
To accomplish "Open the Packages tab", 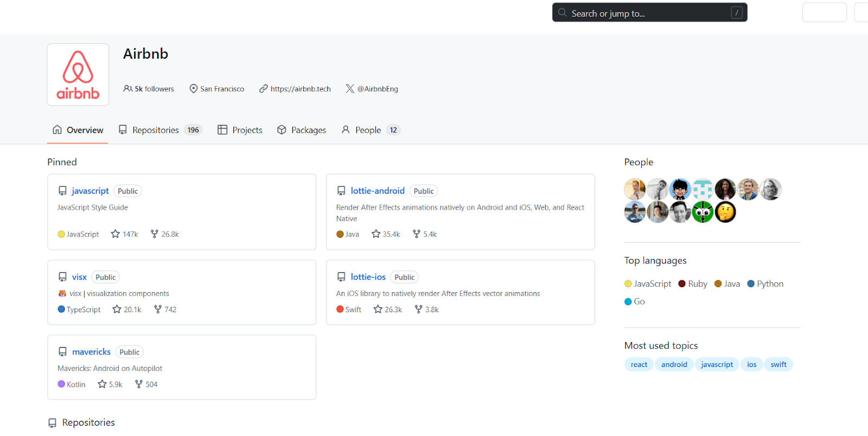I will pyautogui.click(x=301, y=130).
